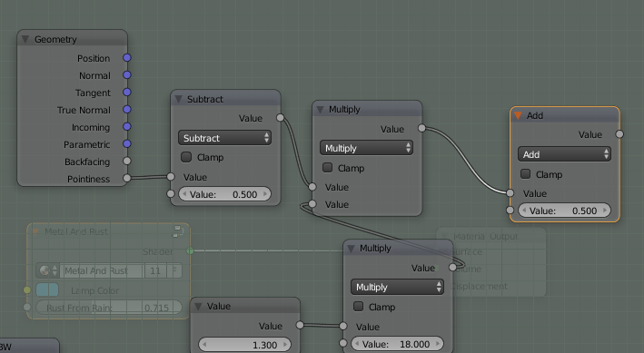Enable Clamp on the Subtract node
644x353 pixels.
(186, 157)
